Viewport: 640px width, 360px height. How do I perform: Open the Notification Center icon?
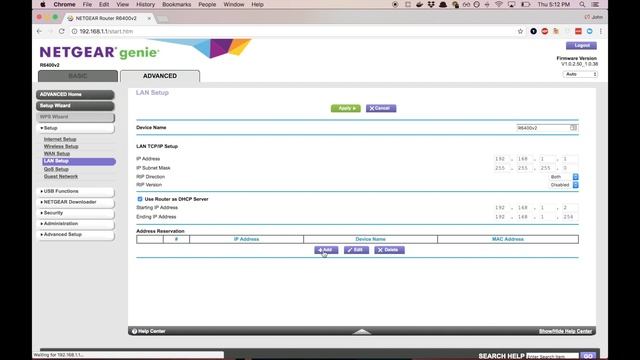pos(595,4)
